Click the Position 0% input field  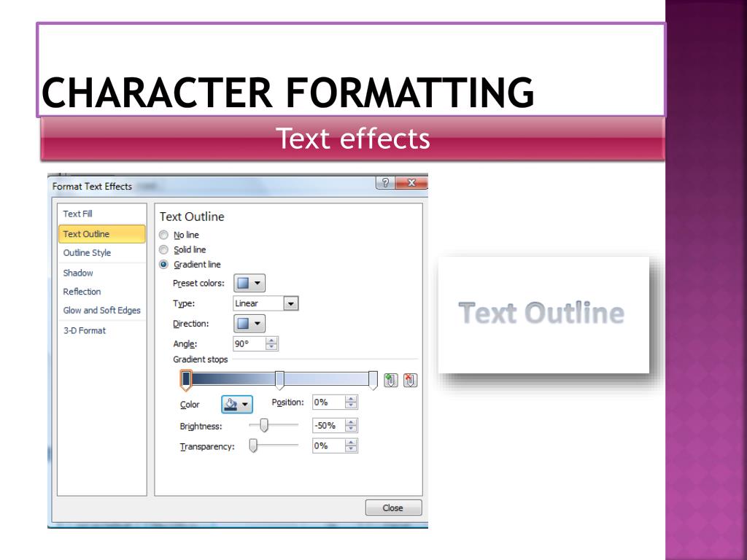pyautogui.click(x=329, y=402)
